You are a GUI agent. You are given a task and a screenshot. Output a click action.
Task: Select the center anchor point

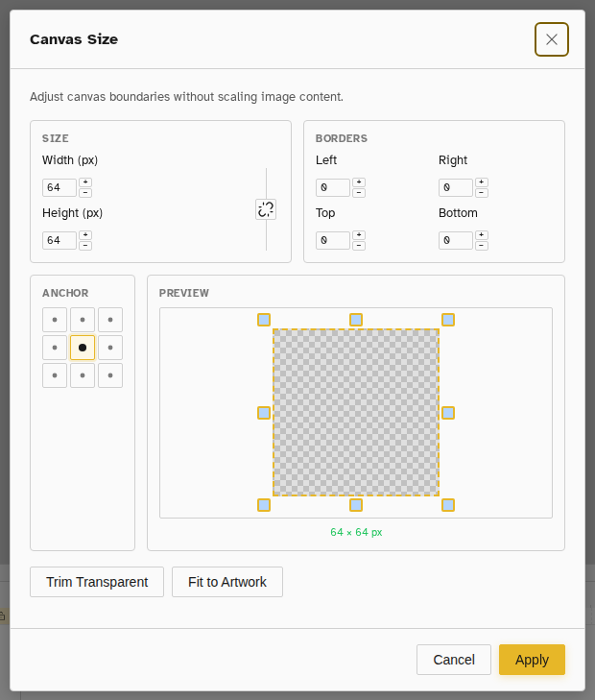(83, 348)
